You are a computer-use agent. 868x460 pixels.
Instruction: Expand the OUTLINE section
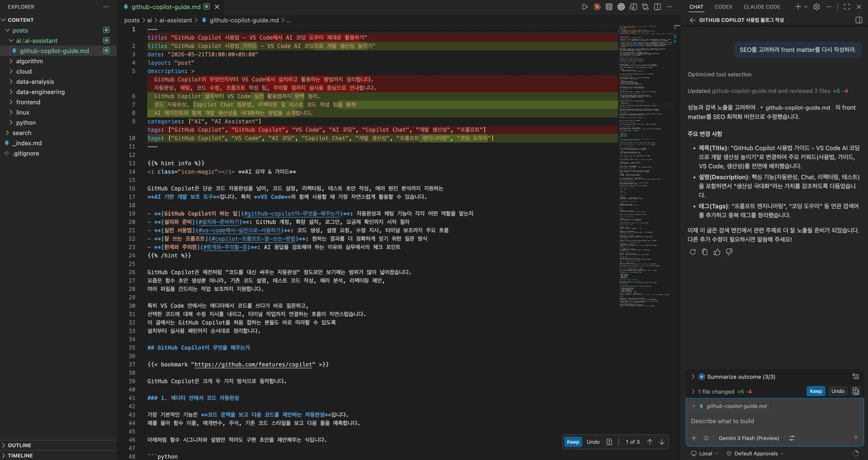click(19, 446)
